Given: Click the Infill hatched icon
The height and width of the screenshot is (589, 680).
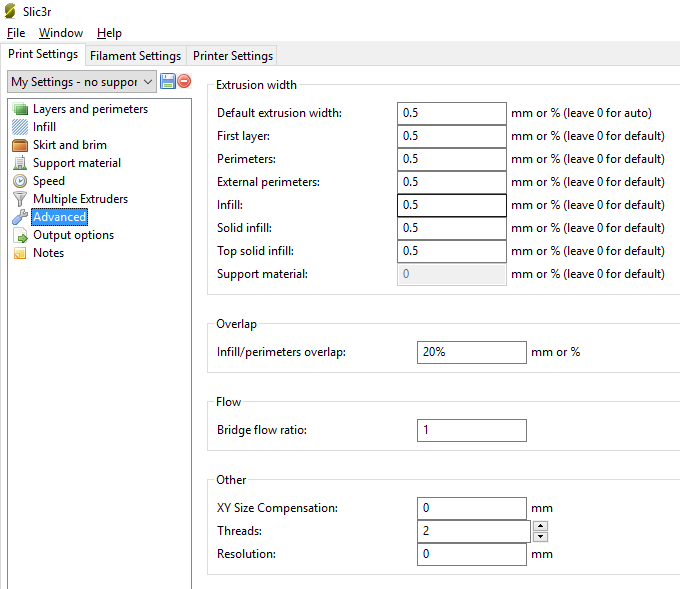Looking at the screenshot, I should 20,127.
